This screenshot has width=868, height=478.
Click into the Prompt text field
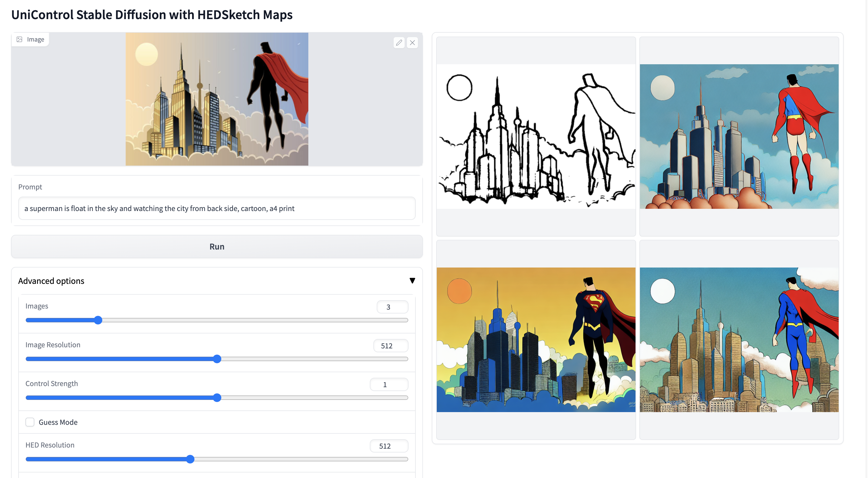pyautogui.click(x=217, y=208)
